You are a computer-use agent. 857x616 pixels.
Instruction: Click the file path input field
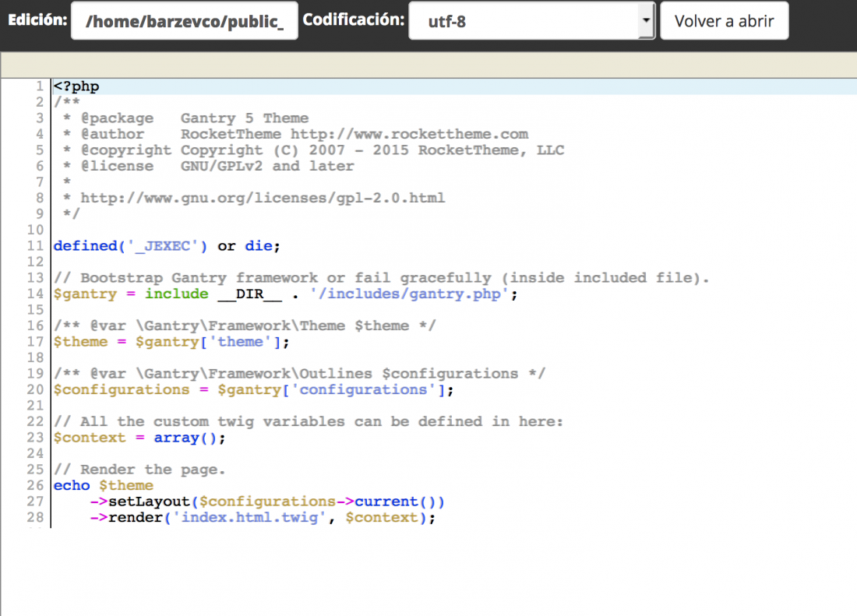coord(184,21)
